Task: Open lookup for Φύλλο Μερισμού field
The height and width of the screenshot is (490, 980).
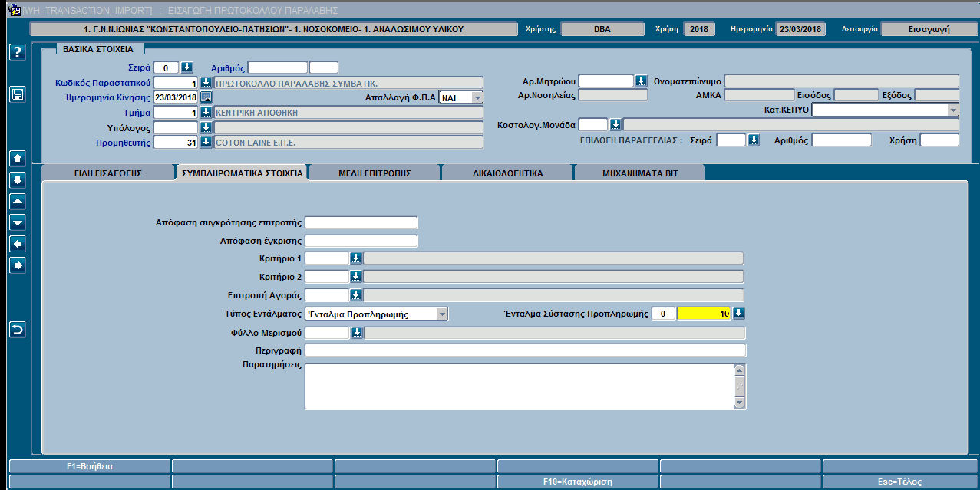Action: pyautogui.click(x=355, y=333)
